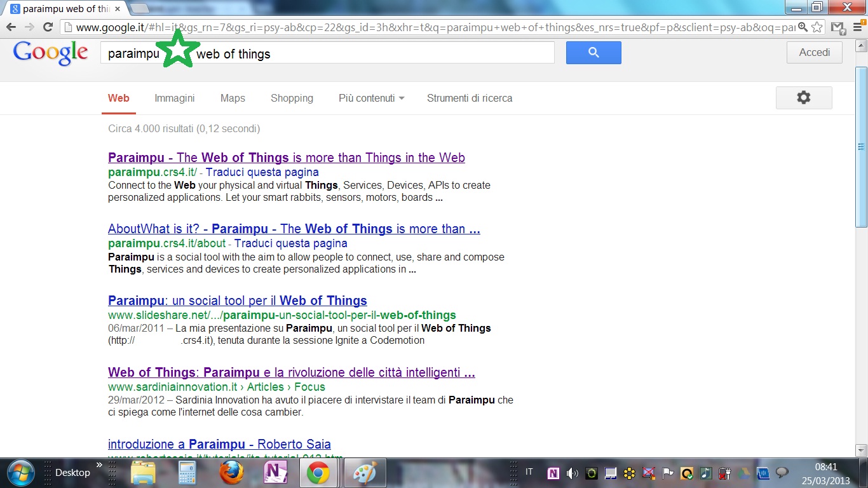868x488 pixels.
Task: Click the scrollbar up arrow
Action: [861, 46]
